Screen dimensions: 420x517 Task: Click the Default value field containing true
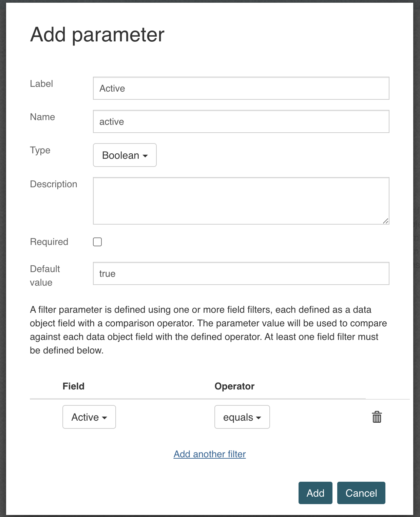click(241, 273)
